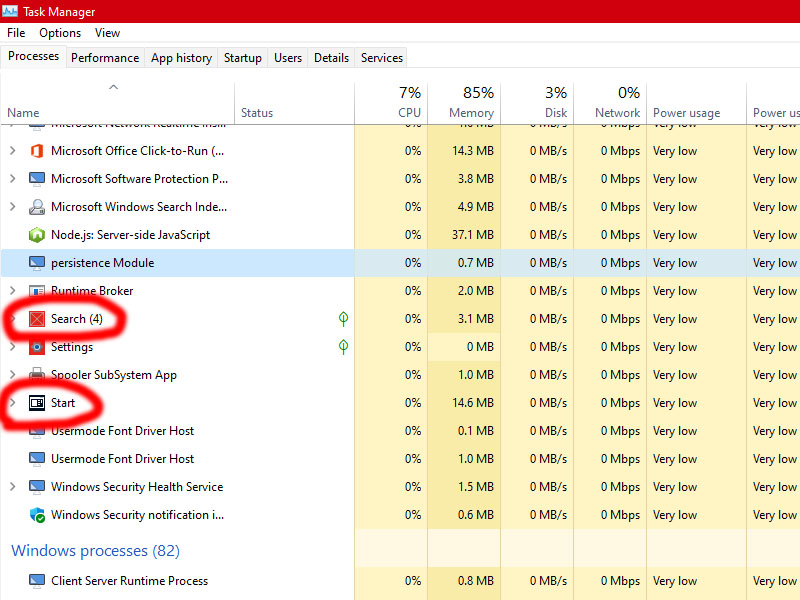Sort by the Network column header
This screenshot has height=600, width=800.
[610, 103]
